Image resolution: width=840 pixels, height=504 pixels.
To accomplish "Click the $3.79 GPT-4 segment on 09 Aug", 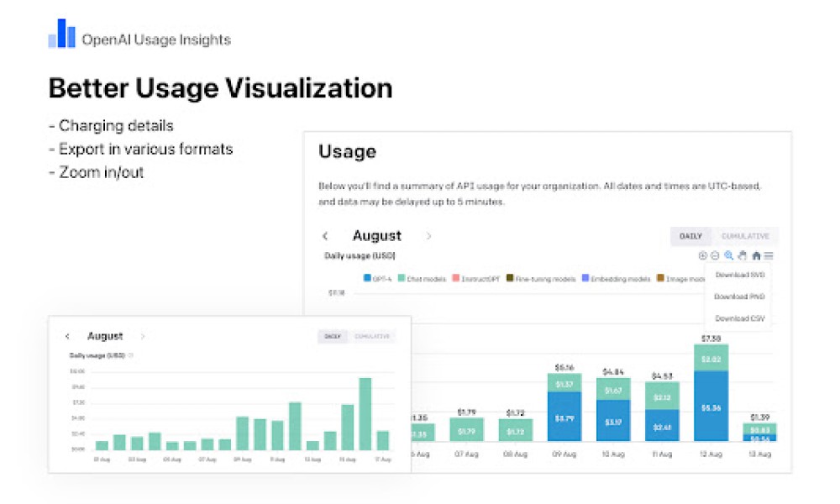I will tap(564, 417).
